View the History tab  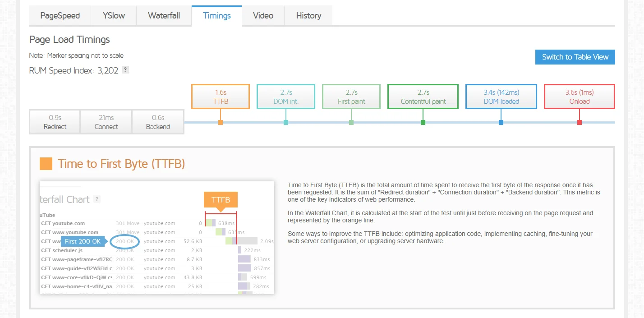pos(308,16)
